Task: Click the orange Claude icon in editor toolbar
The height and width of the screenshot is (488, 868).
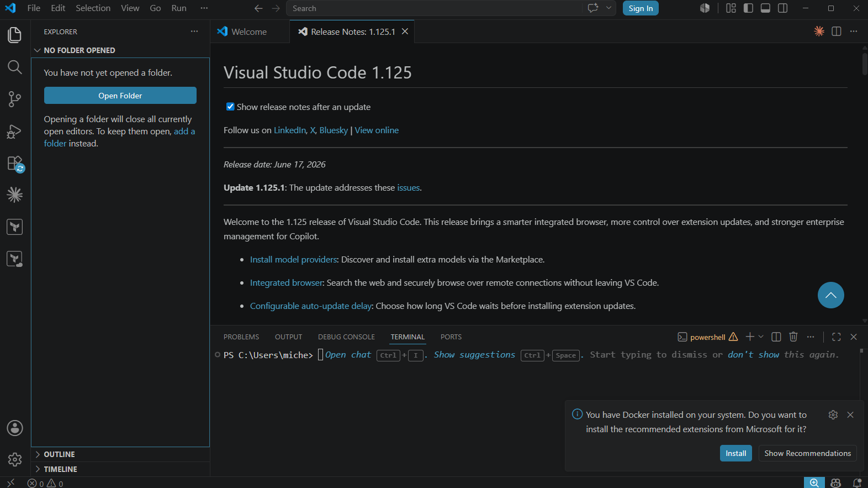Action: tap(819, 32)
